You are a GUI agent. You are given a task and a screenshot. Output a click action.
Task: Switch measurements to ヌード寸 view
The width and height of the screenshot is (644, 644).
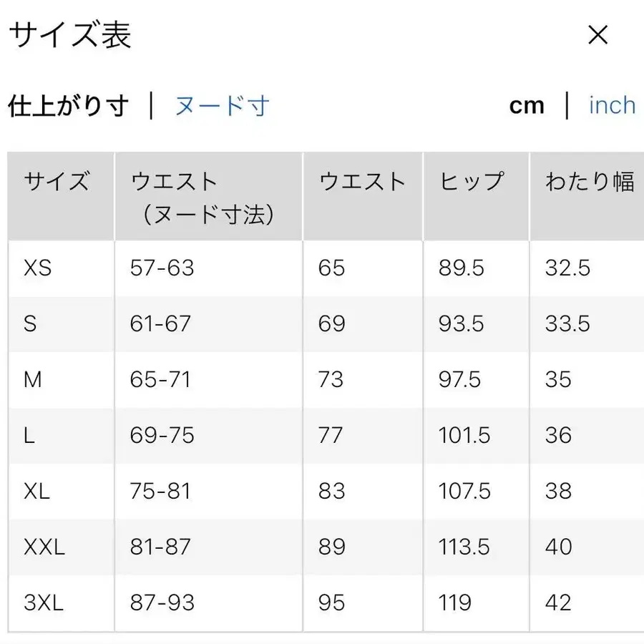(x=222, y=105)
